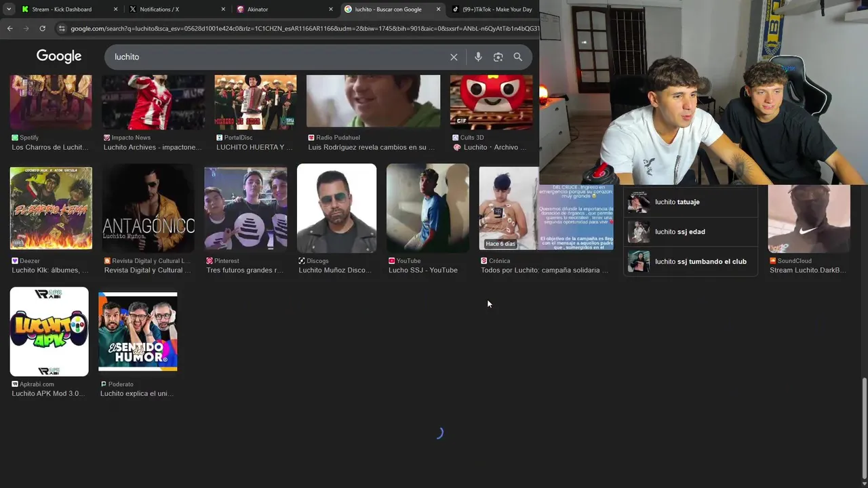Switch to the TikTok - Make Your Day tab
The width and height of the screenshot is (868, 488).
coord(492,9)
